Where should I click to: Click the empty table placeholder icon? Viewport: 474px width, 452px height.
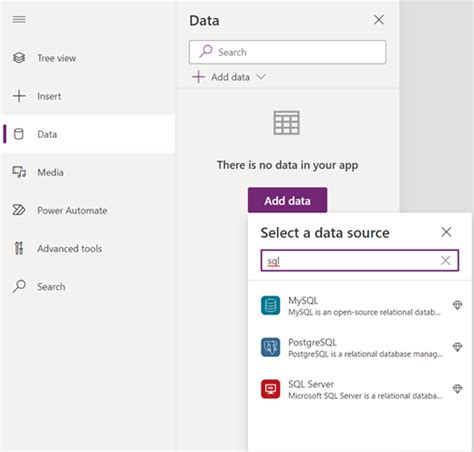pyautogui.click(x=287, y=123)
